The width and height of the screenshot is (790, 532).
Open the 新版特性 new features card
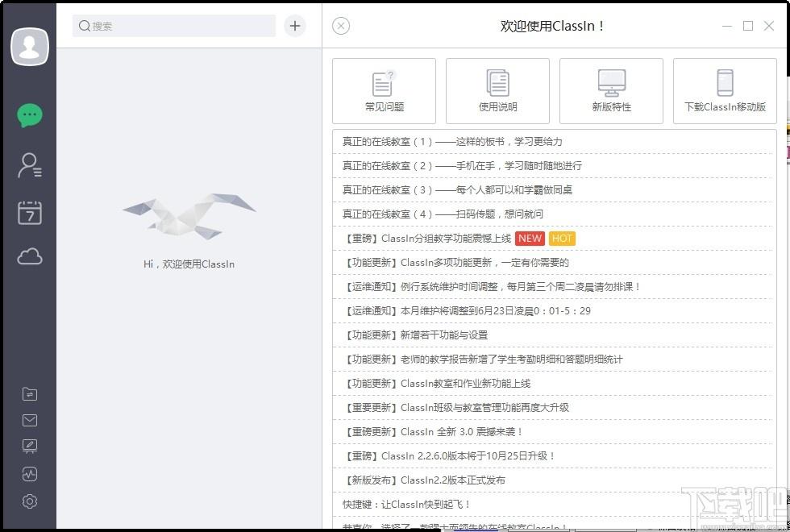point(611,90)
